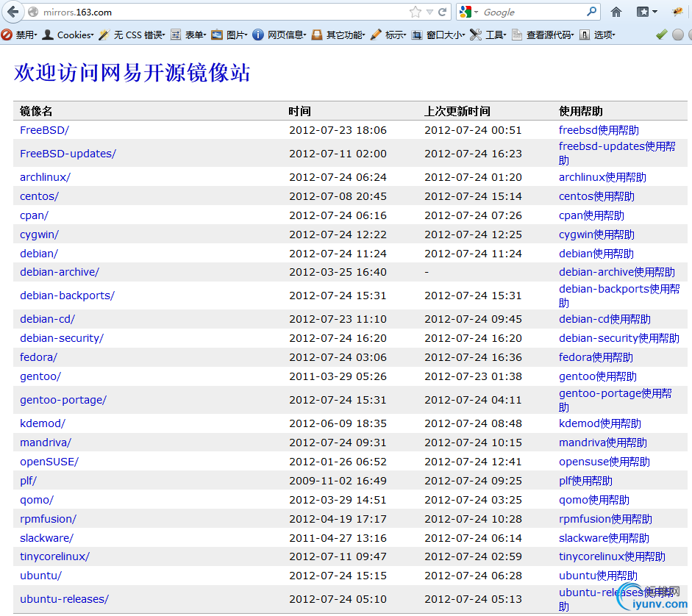Open the 图片 (Images) toolbar menu
692x616 pixels.
[229, 35]
